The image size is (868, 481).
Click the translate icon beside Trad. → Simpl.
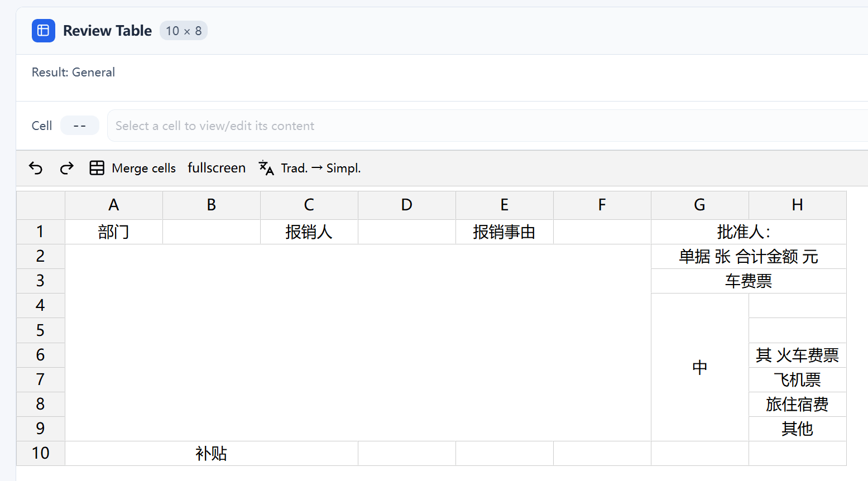click(266, 168)
